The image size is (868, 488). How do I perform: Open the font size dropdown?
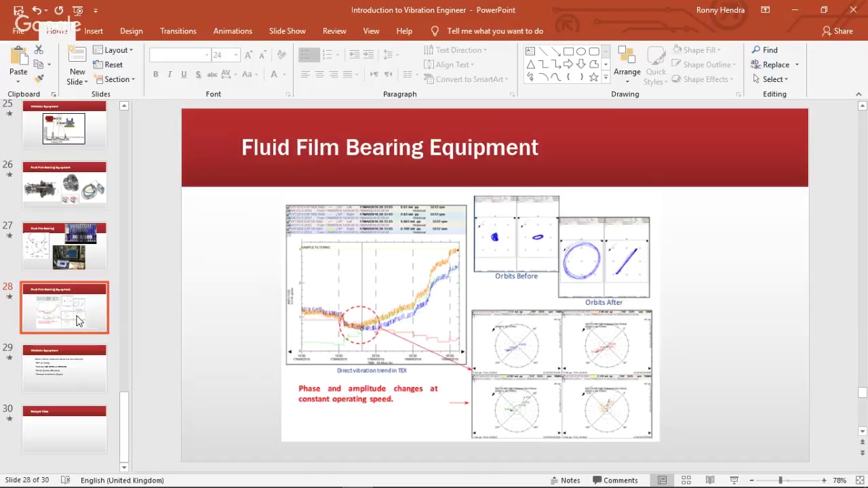236,55
